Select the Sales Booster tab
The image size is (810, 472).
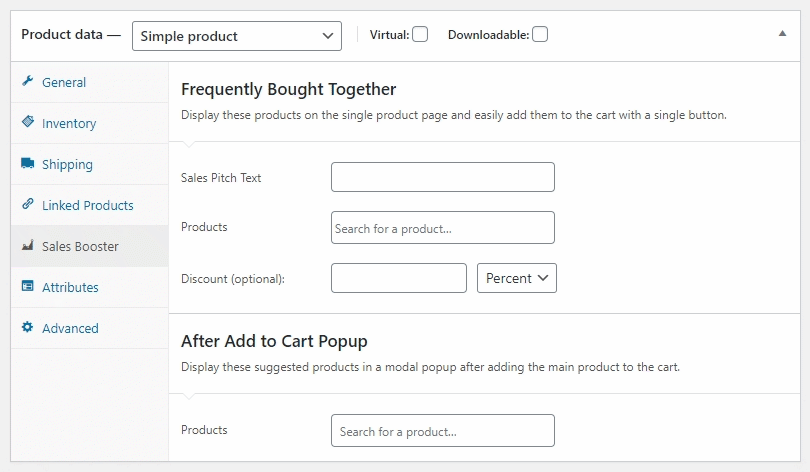[x=89, y=246]
